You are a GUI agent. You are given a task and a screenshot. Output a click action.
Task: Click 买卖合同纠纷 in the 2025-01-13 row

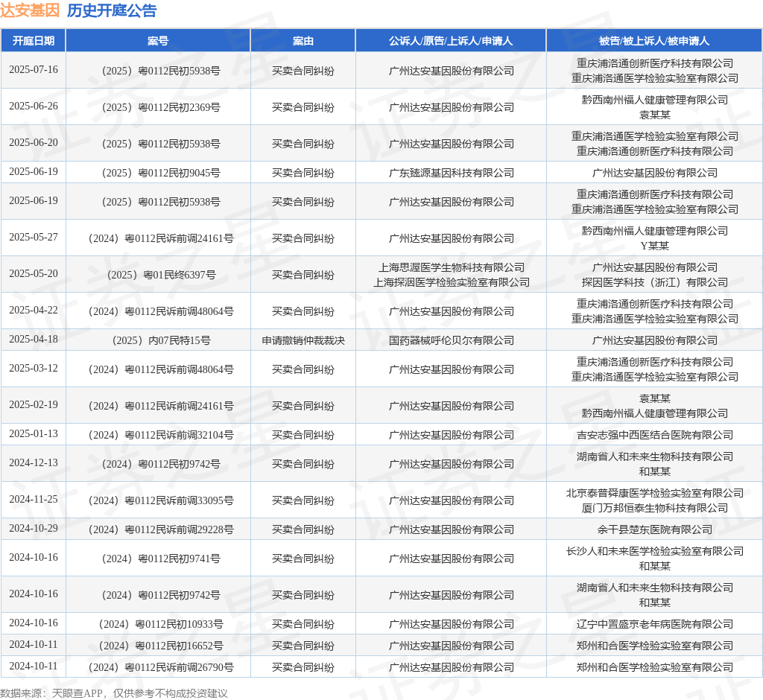[303, 435]
